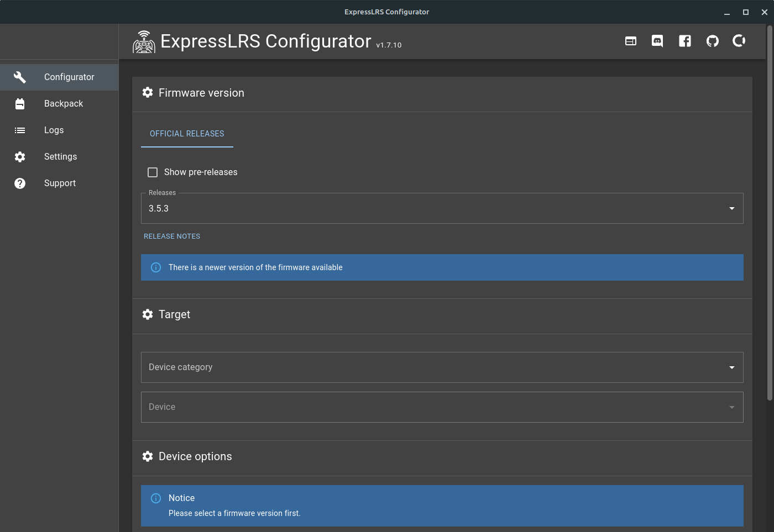Click the Facebook icon in header

coord(685,41)
